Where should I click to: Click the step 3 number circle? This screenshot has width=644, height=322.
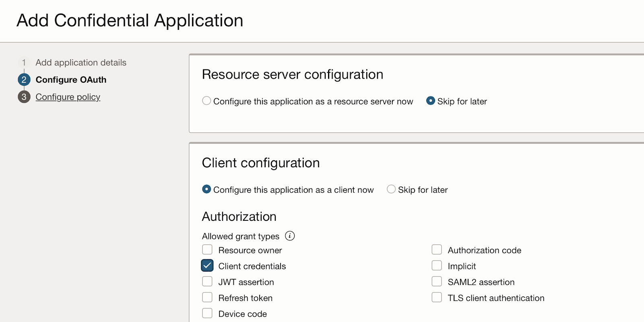(24, 97)
